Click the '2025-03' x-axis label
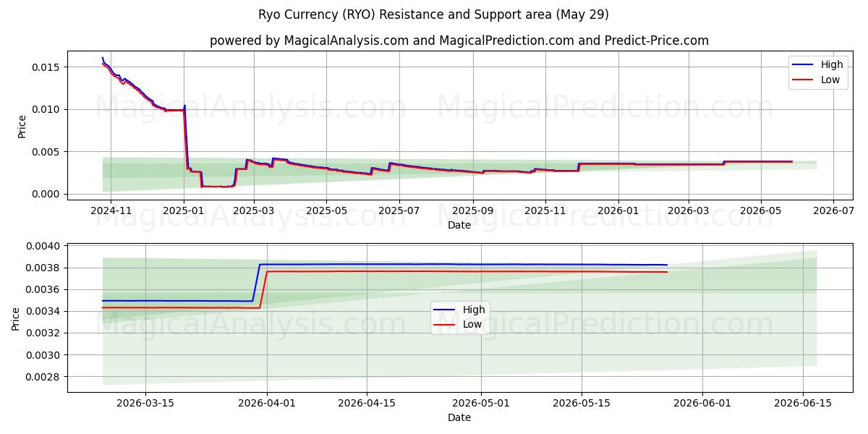 point(255,210)
